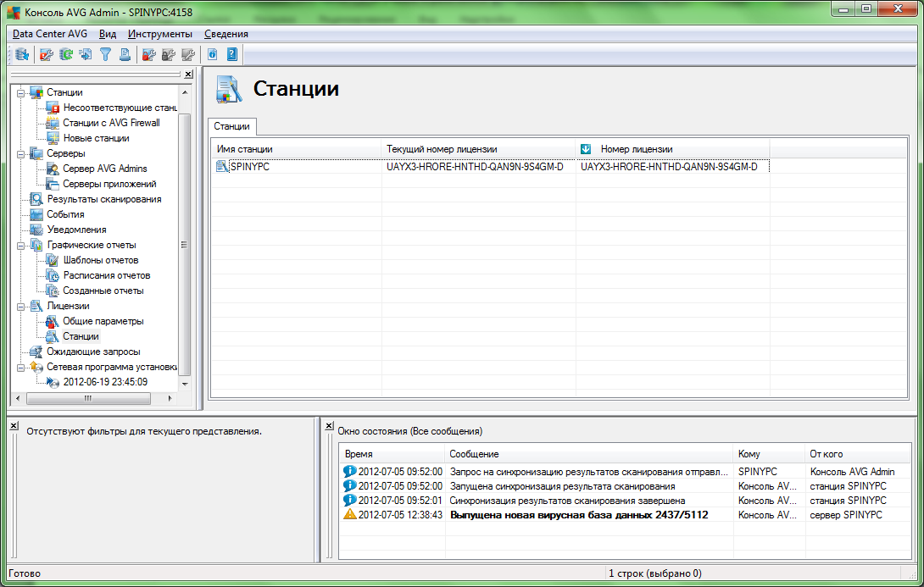Close the filter panel
Screen dimensions: 924x587
coord(14,425)
